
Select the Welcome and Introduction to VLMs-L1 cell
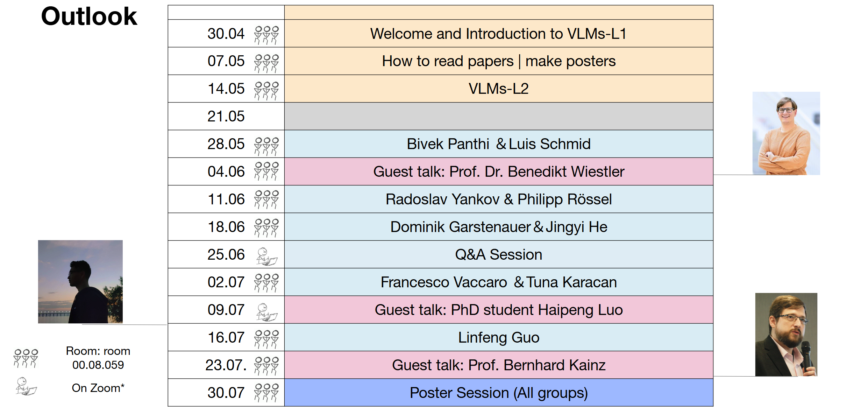click(499, 34)
